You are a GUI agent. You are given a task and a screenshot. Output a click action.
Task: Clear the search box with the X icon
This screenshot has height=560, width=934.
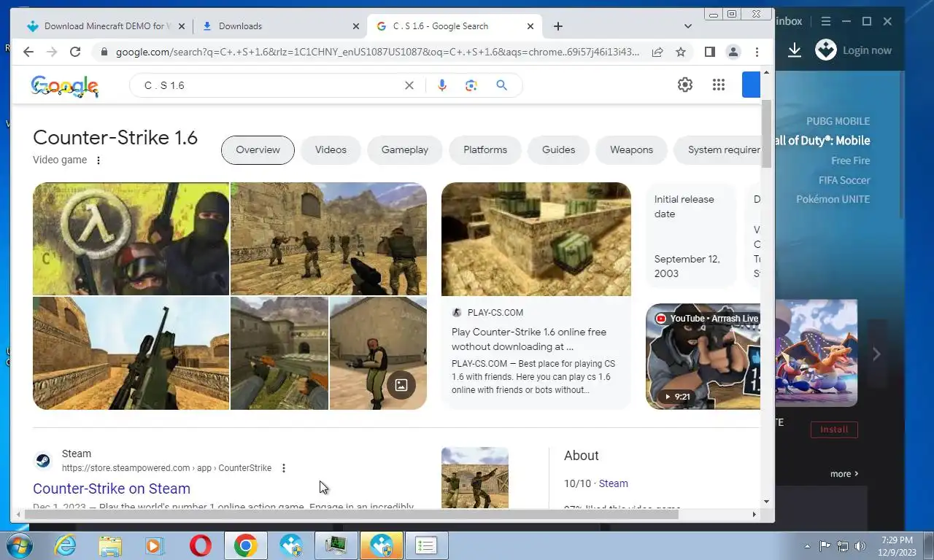[409, 85]
